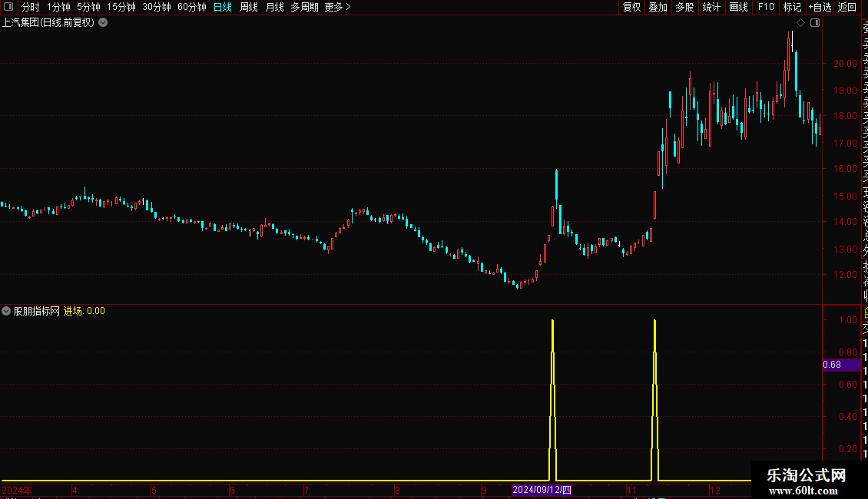The width and height of the screenshot is (868, 499).
Task: Expand the 更多 periods menu
Action: [x=338, y=7]
